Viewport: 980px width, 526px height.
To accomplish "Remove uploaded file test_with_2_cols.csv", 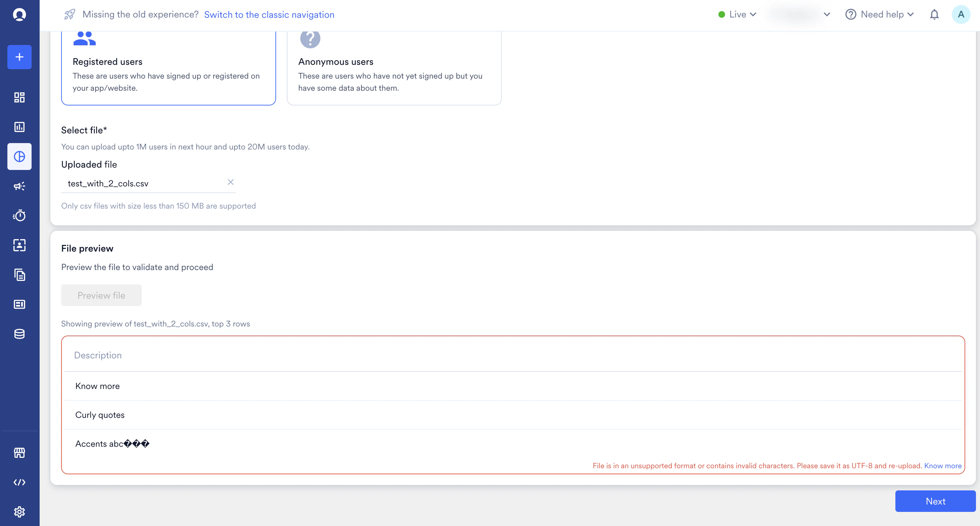I will (230, 182).
